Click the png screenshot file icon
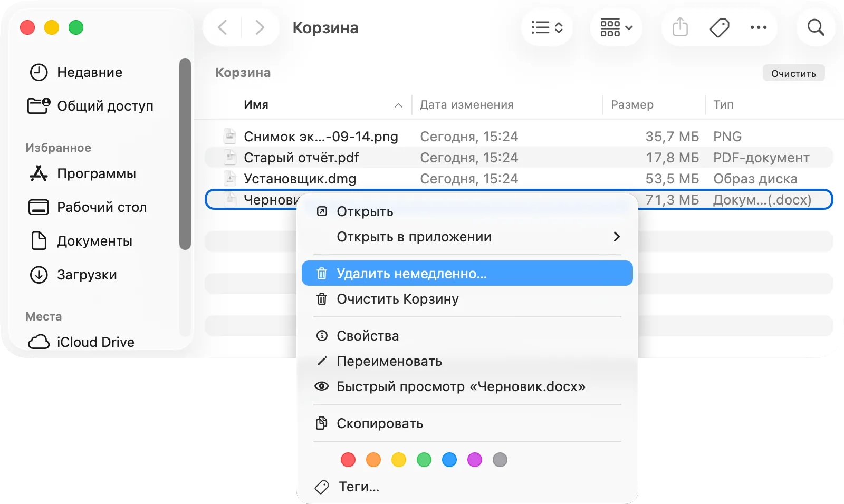This screenshot has width=844, height=504. (230, 137)
